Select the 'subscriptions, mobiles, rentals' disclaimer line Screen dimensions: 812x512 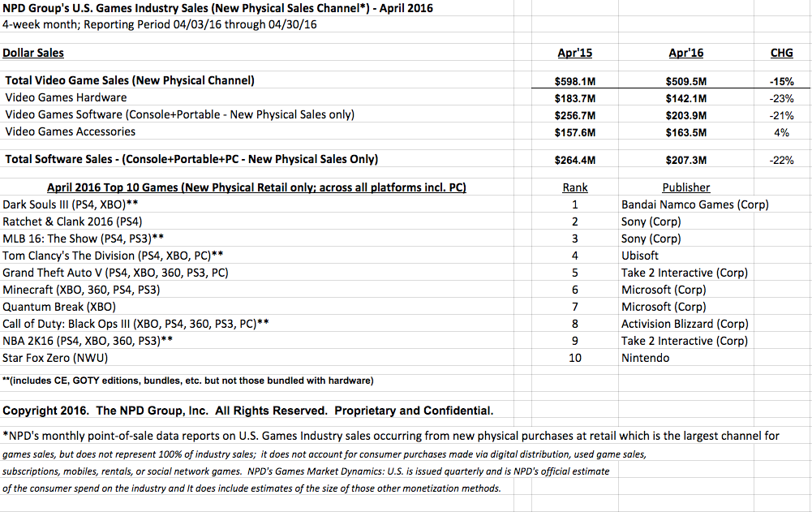306,471
